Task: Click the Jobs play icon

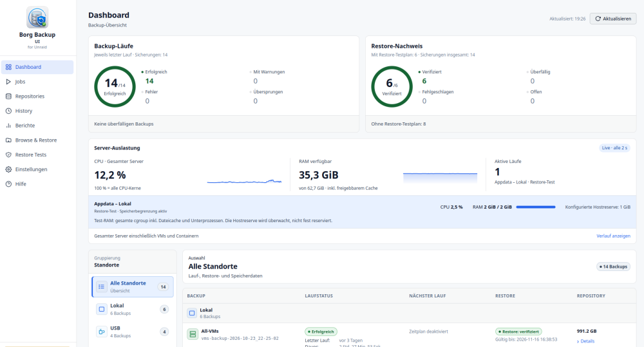Action: tap(8, 82)
